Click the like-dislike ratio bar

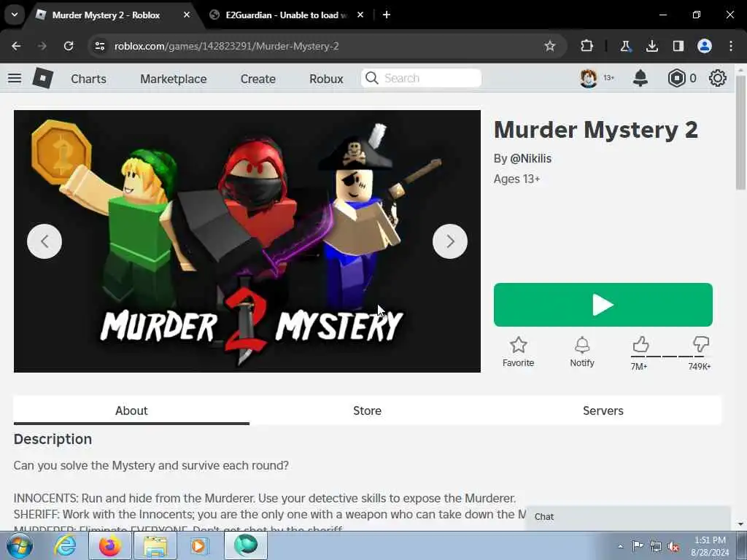point(671,356)
